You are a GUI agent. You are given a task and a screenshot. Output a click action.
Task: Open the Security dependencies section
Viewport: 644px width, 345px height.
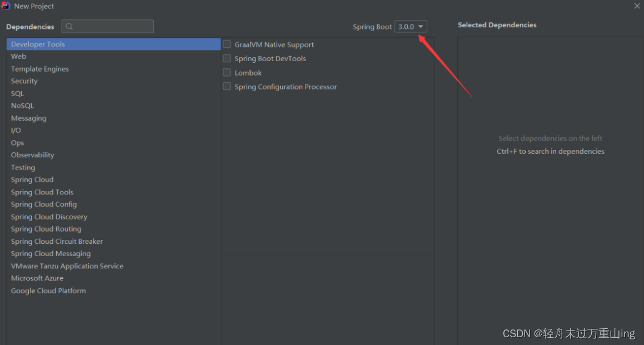[x=24, y=81]
